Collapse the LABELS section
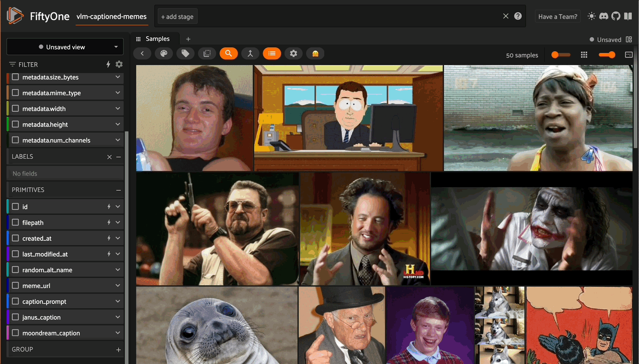Screen dimensions: 639x364 [x=118, y=157]
